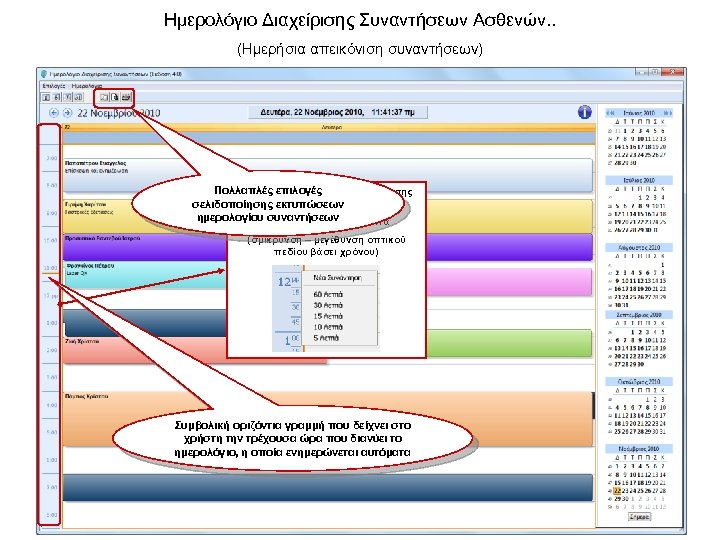This screenshot has width=720, height=540.
Task: Click the blue information icon
Action: [584, 112]
